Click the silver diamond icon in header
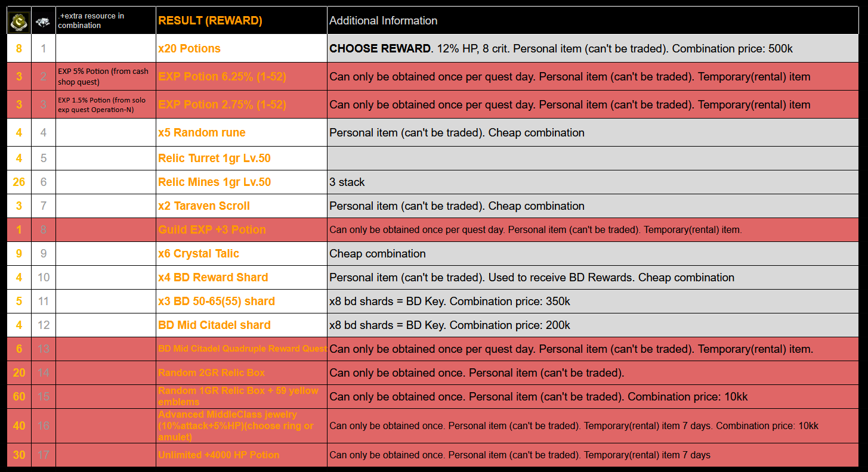This screenshot has height=472, width=868. pyautogui.click(x=43, y=22)
